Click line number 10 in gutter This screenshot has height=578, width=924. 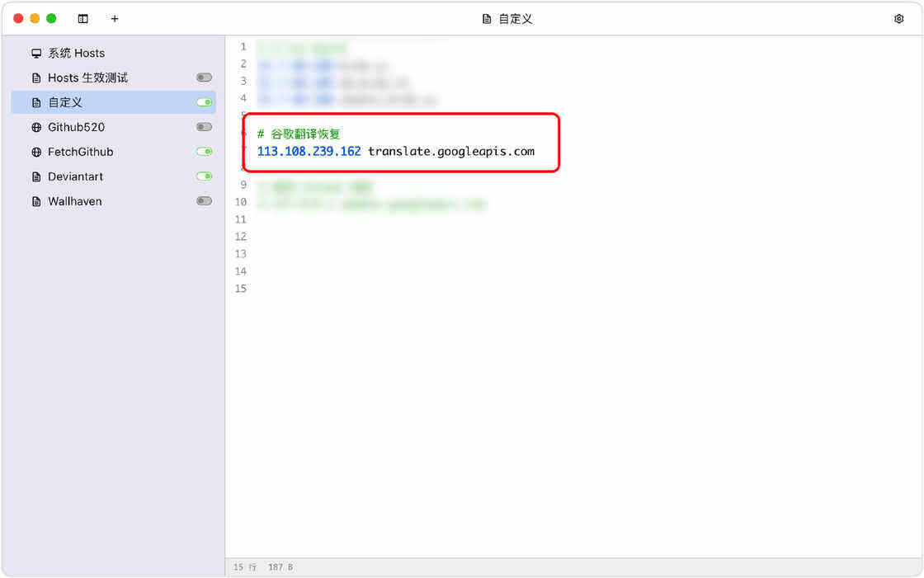240,202
